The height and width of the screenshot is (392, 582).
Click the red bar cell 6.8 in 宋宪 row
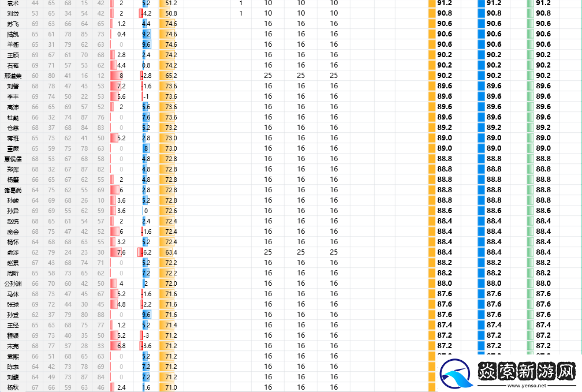pos(121,346)
